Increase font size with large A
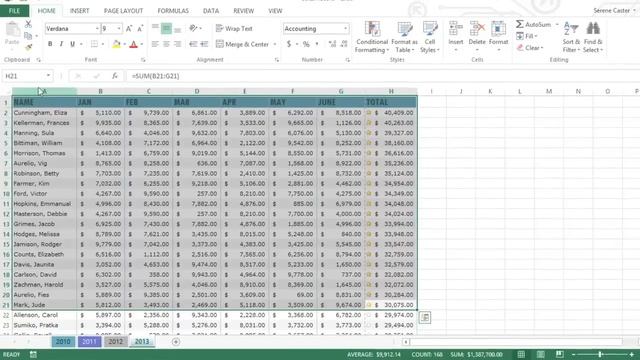The image size is (640, 360). pos(129,29)
